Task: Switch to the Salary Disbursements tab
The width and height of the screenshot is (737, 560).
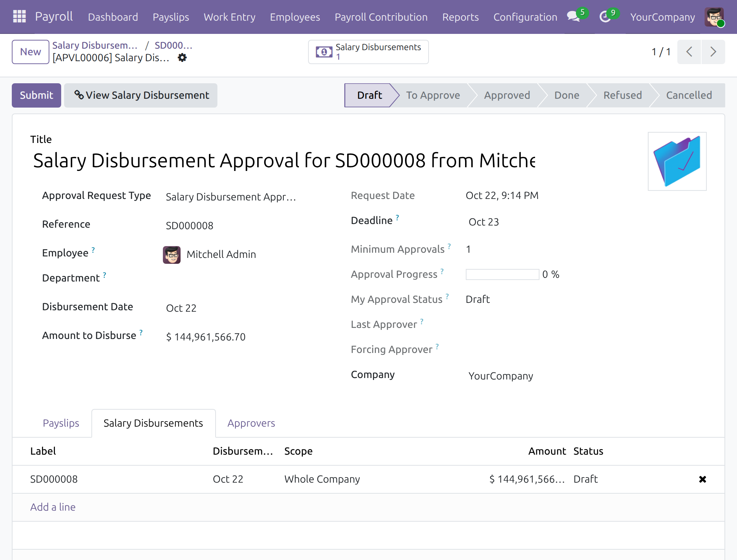Action: point(153,423)
